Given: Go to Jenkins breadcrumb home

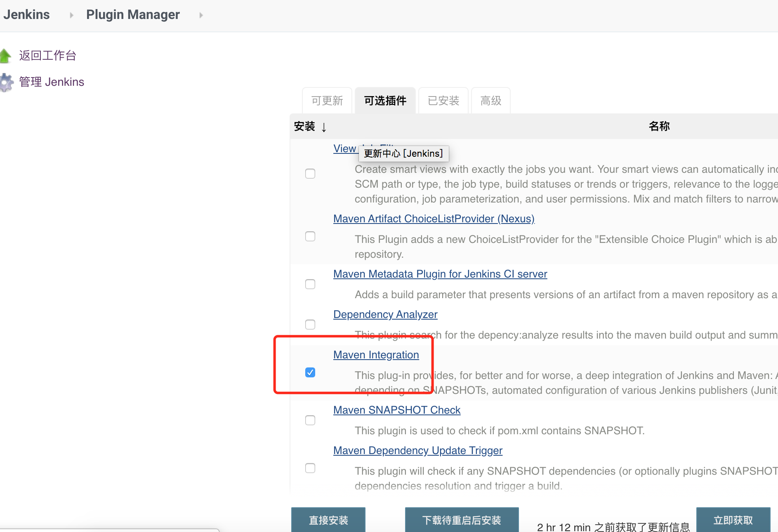Looking at the screenshot, I should (x=26, y=14).
